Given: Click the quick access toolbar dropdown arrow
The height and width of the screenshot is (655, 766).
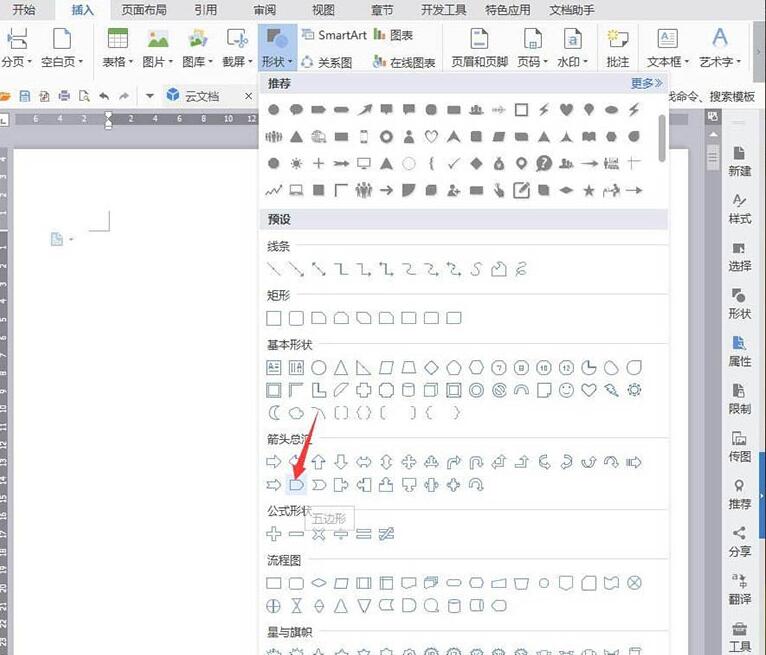Looking at the screenshot, I should point(149,96).
